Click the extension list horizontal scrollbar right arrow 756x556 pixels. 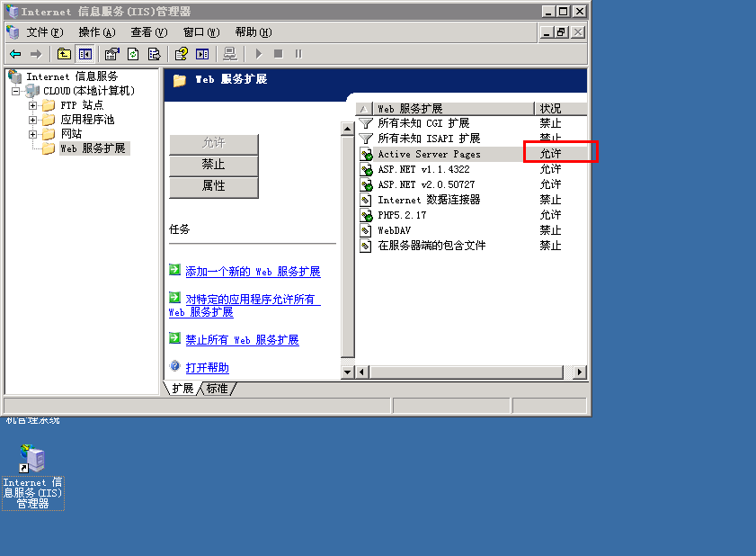tap(580, 372)
